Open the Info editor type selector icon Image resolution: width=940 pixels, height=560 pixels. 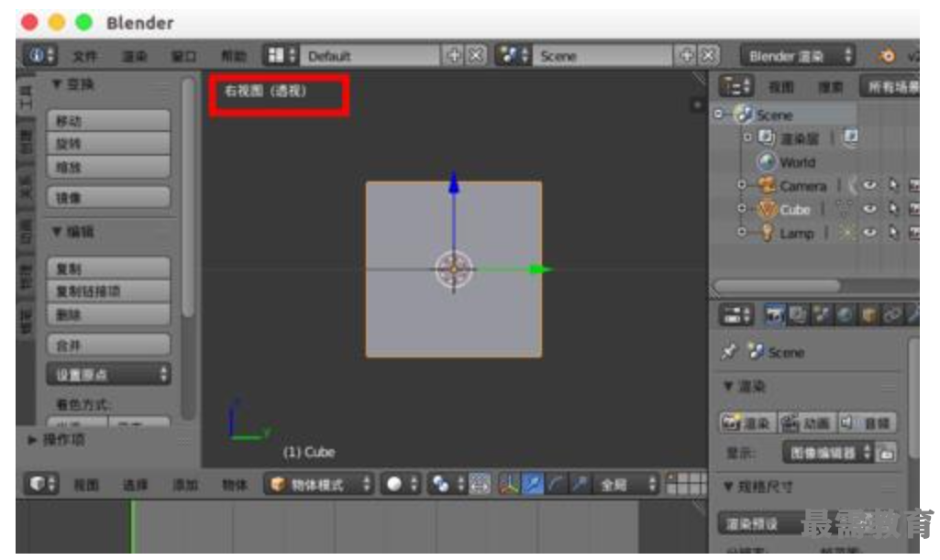40,56
